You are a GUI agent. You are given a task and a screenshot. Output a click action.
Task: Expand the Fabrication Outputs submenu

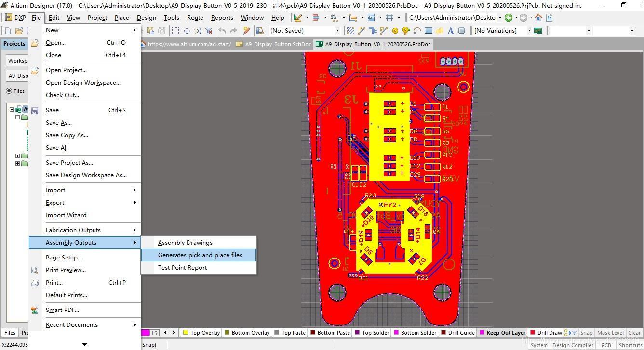85,230
